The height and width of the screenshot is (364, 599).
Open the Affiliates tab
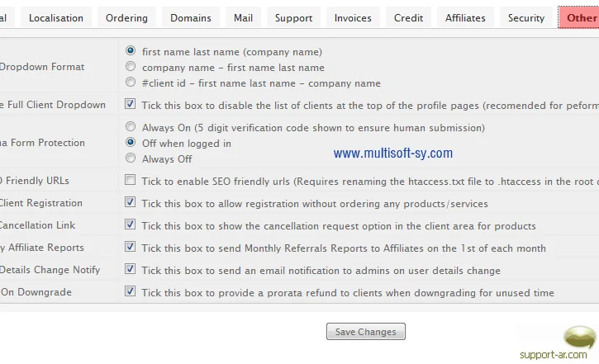click(x=465, y=17)
